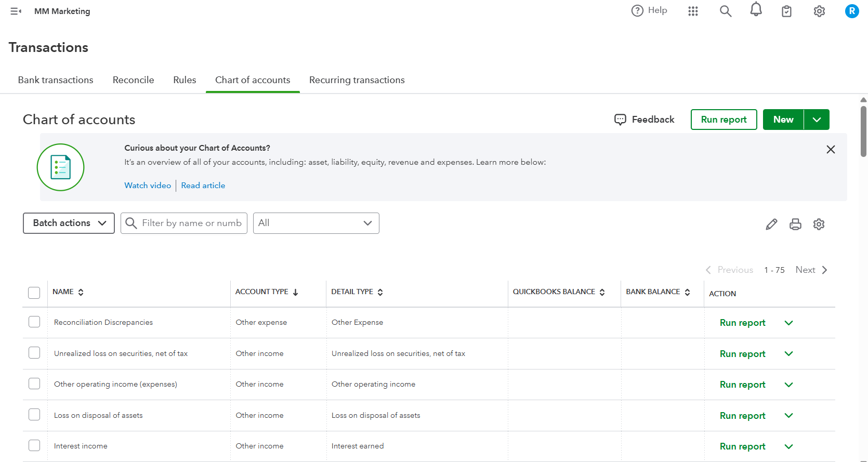Click the green New button
868x462 pixels.
(x=783, y=120)
